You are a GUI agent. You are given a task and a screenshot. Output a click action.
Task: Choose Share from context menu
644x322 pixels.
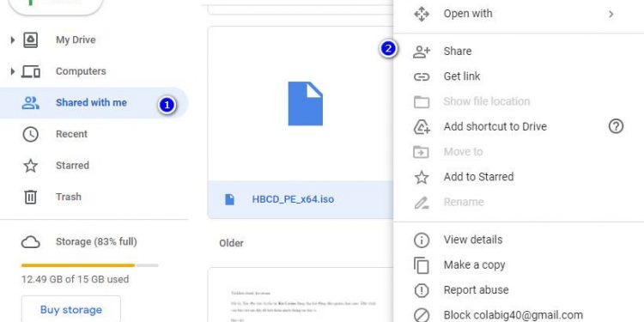[458, 52]
